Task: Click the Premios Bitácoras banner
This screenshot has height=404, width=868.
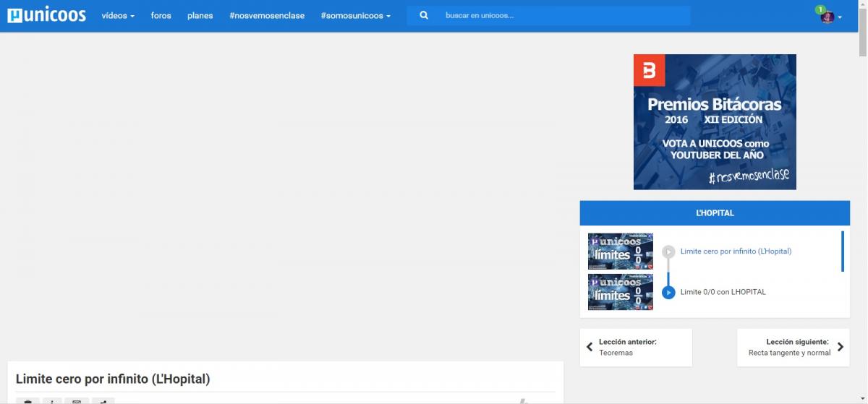Action: tap(715, 121)
